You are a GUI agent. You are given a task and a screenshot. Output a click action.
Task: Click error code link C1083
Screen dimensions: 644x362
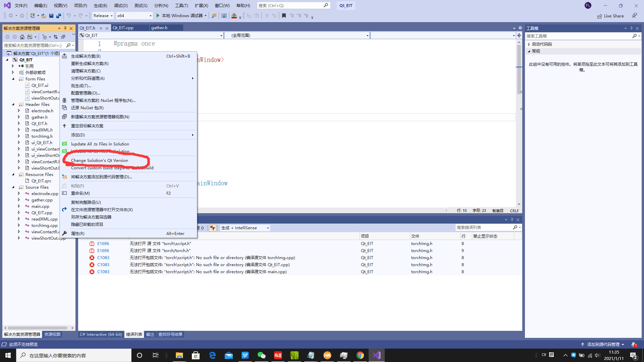[103, 258]
